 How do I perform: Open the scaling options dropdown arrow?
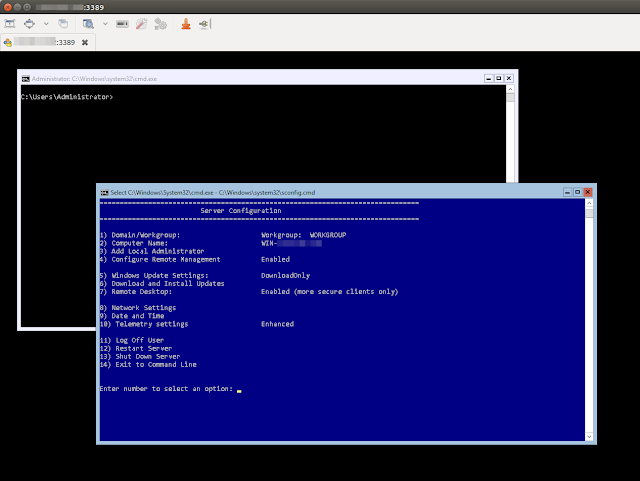tap(105, 23)
